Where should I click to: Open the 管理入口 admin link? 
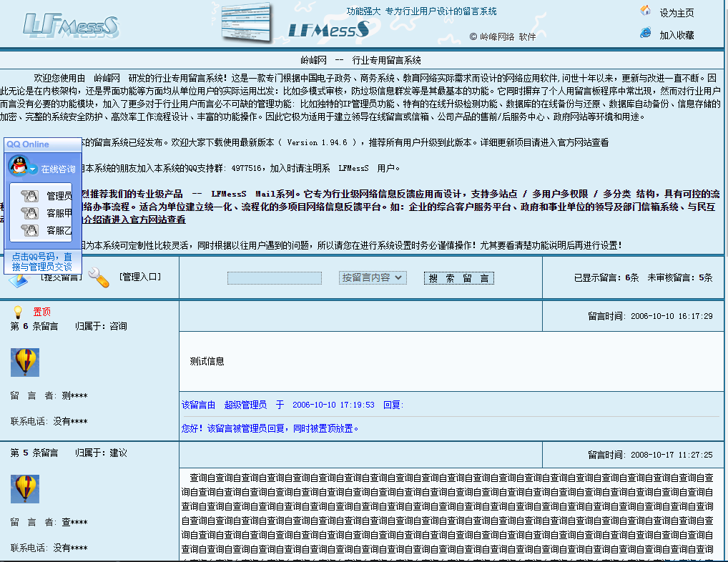[x=140, y=277]
